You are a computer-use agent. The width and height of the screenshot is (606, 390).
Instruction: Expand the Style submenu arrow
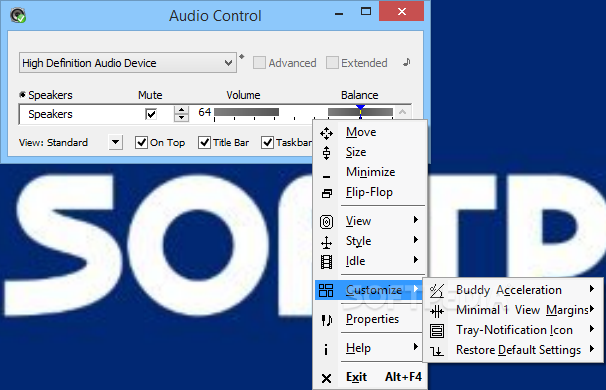(416, 240)
